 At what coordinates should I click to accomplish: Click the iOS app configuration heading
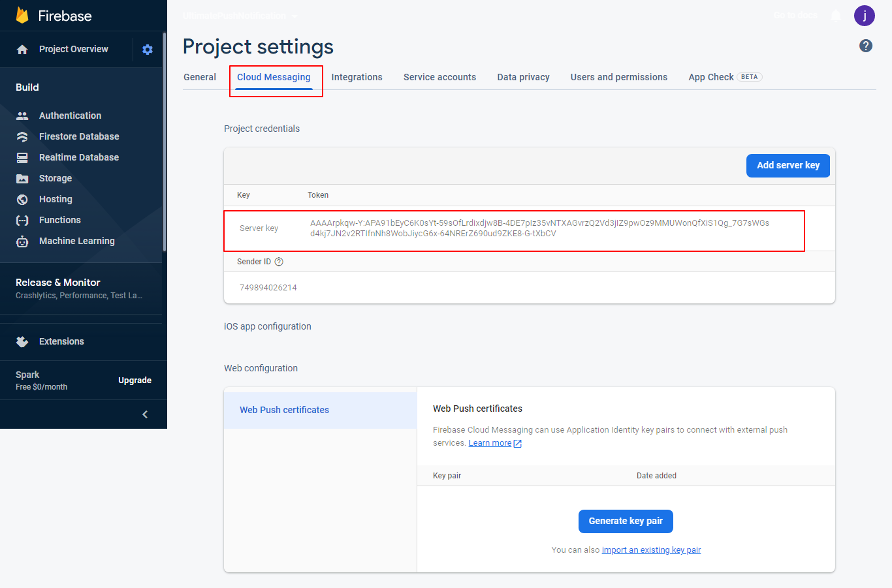pyautogui.click(x=268, y=326)
